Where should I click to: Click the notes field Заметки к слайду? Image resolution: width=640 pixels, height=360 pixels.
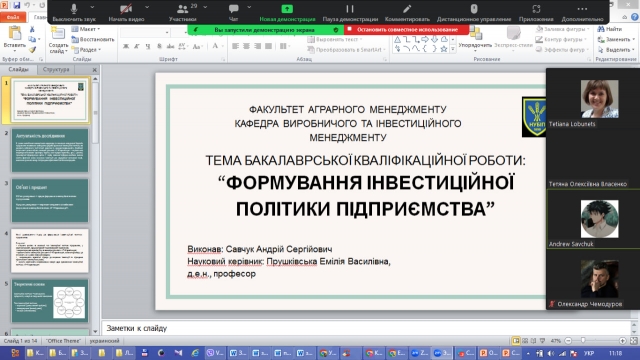pos(366,328)
